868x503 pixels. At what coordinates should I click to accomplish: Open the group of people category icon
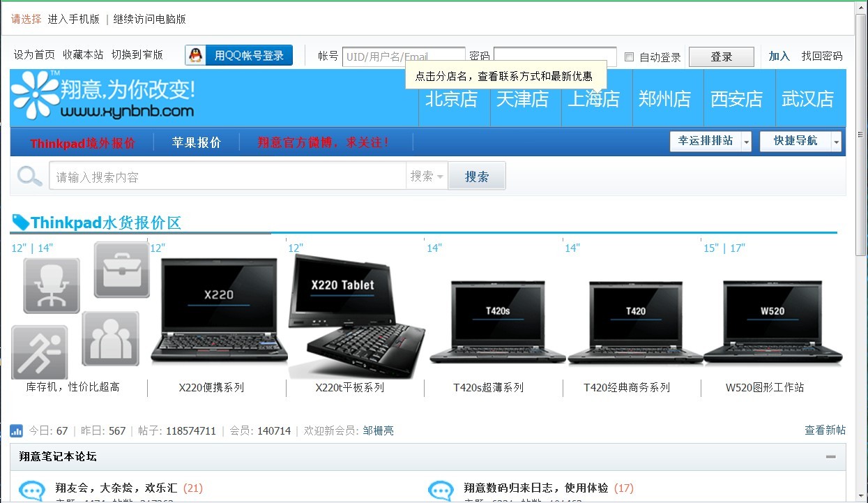pyautogui.click(x=110, y=338)
